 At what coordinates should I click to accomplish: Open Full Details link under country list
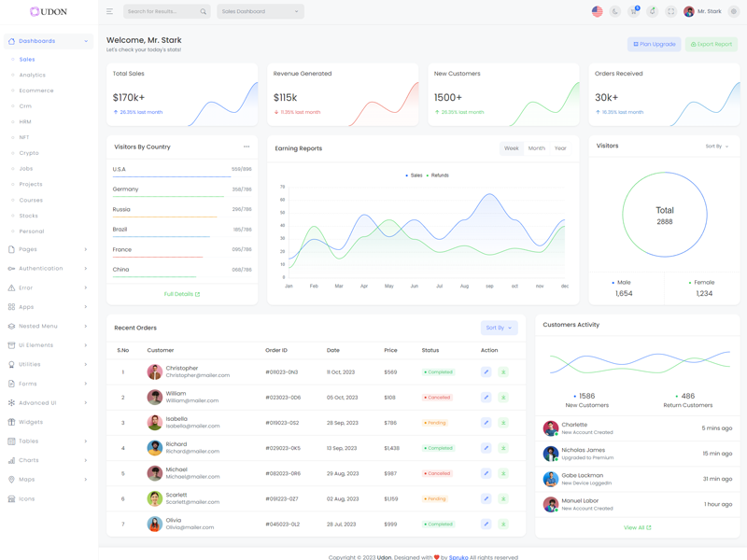[182, 294]
